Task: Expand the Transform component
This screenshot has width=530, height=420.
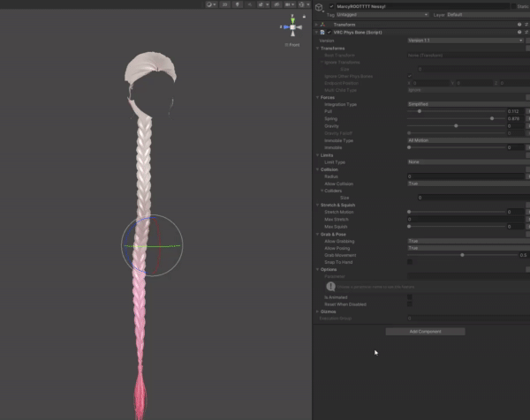Action: 317,25
